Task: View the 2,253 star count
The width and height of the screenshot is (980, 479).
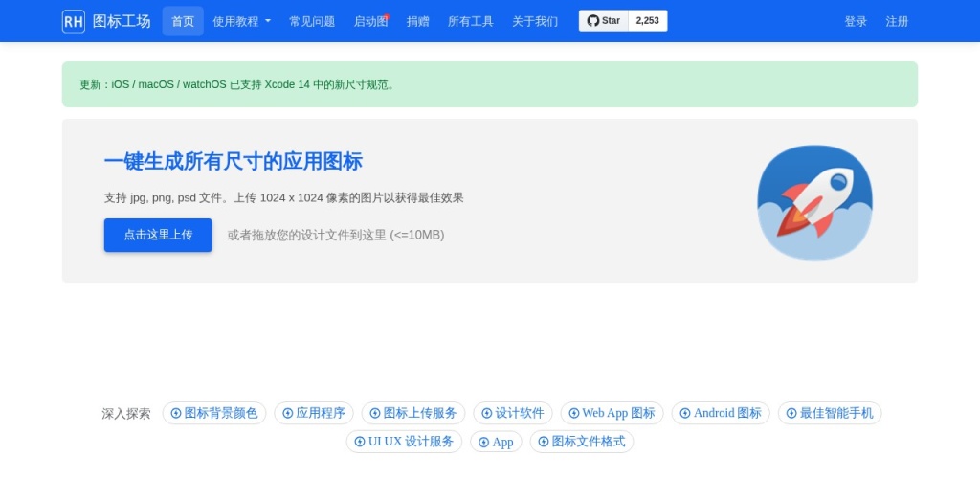Action: (x=648, y=20)
